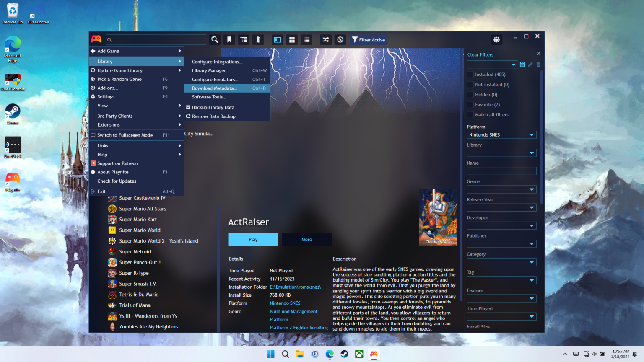Viewport: 644px width, 362px height.
Task: Click the bookmark saved searches icon
Action: pyautogui.click(x=229, y=39)
